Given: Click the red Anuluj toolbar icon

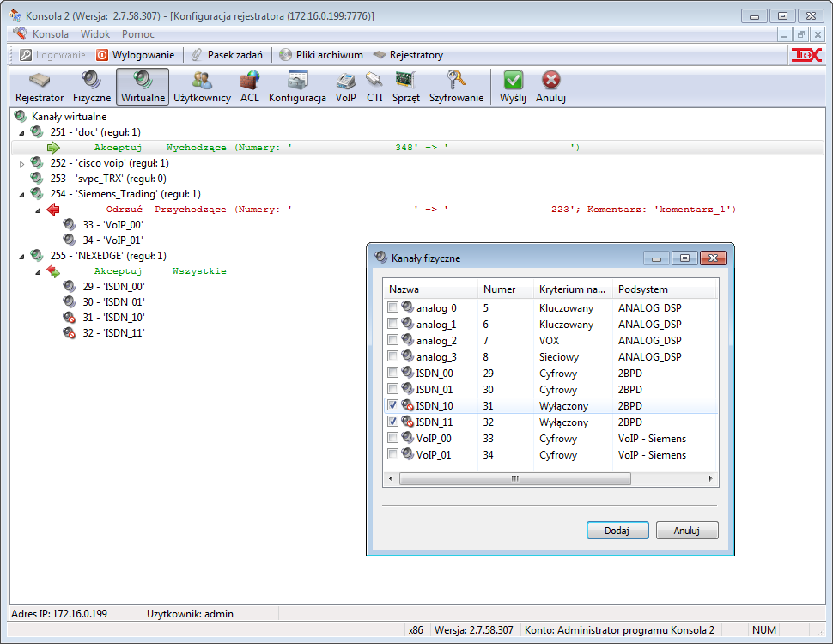Looking at the screenshot, I should tap(551, 80).
